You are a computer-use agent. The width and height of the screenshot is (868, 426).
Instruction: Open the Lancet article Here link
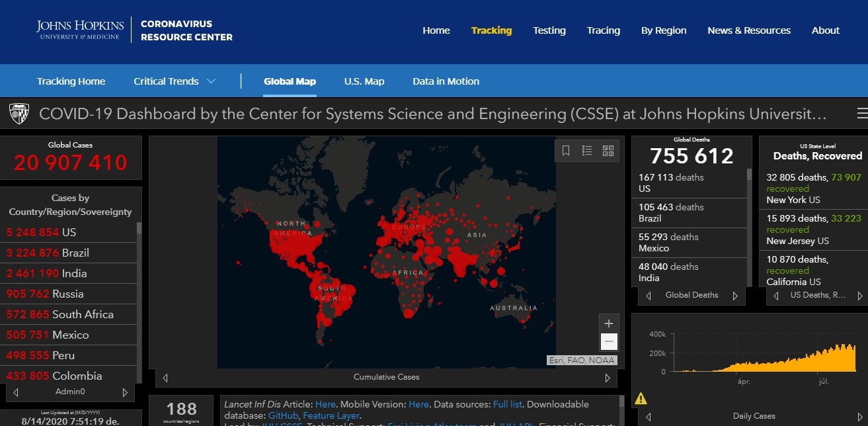[x=325, y=404]
